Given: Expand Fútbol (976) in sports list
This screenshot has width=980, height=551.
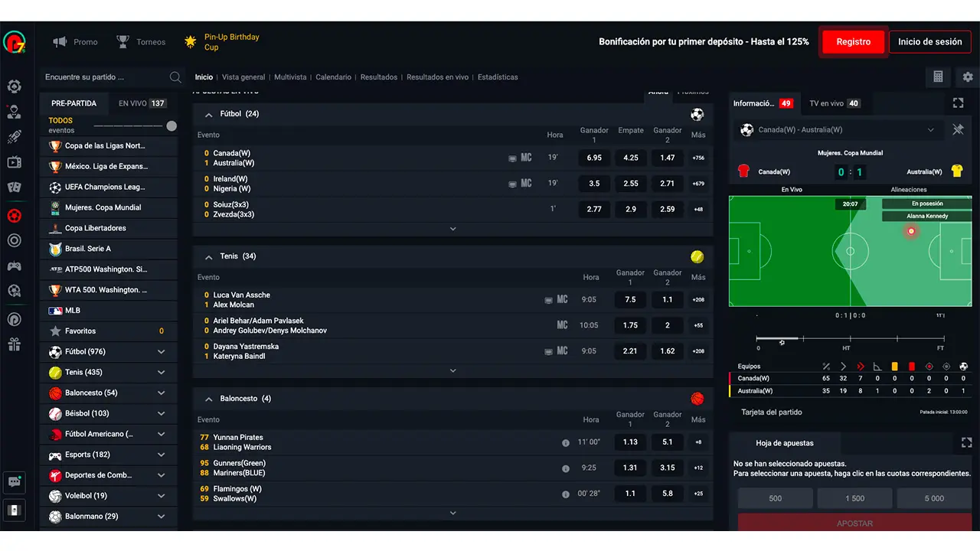Looking at the screenshot, I should [161, 352].
